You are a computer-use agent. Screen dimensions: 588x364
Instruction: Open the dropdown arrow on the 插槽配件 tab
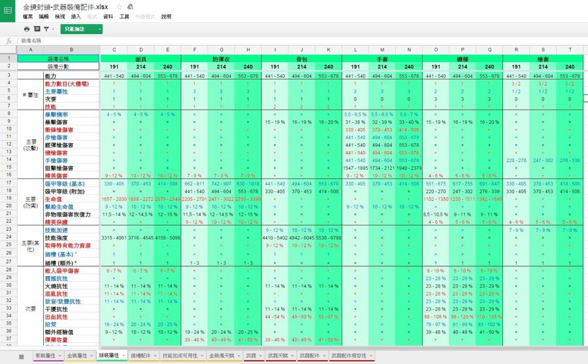(x=155, y=356)
